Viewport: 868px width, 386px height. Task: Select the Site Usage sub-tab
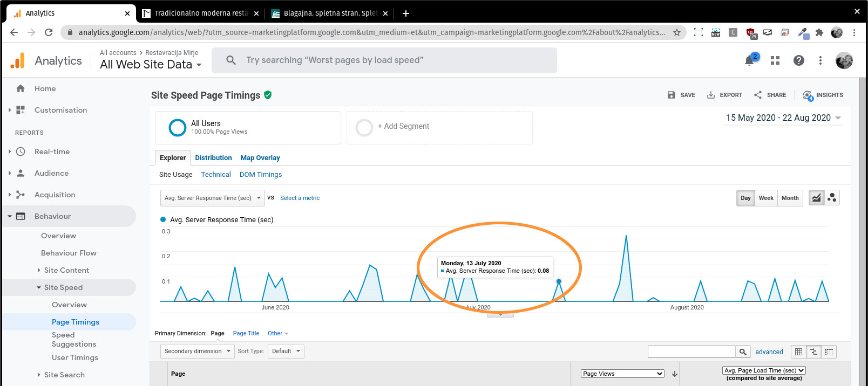pos(176,175)
